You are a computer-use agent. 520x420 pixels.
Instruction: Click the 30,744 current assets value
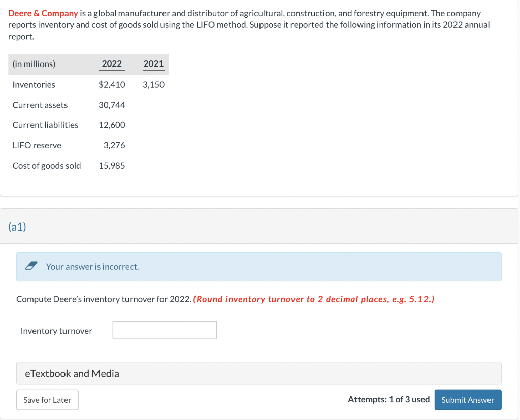112,105
